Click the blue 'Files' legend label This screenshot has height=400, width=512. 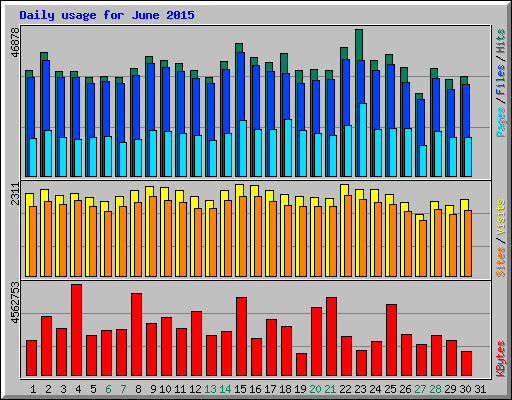coord(501,80)
